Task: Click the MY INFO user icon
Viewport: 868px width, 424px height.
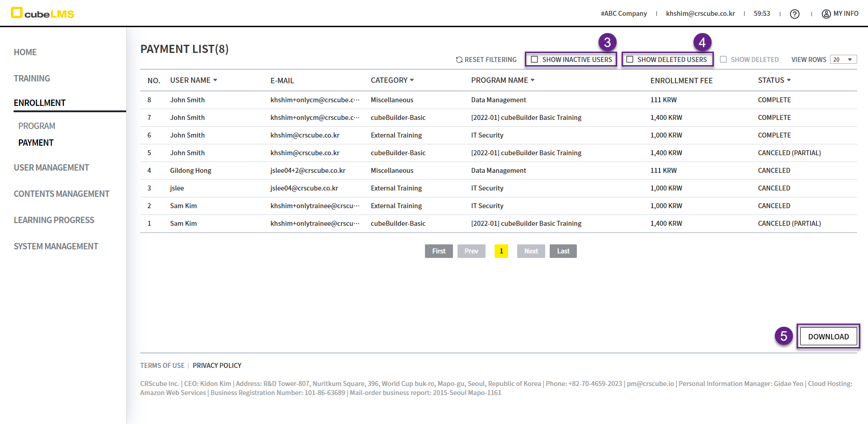Action: 826,14
